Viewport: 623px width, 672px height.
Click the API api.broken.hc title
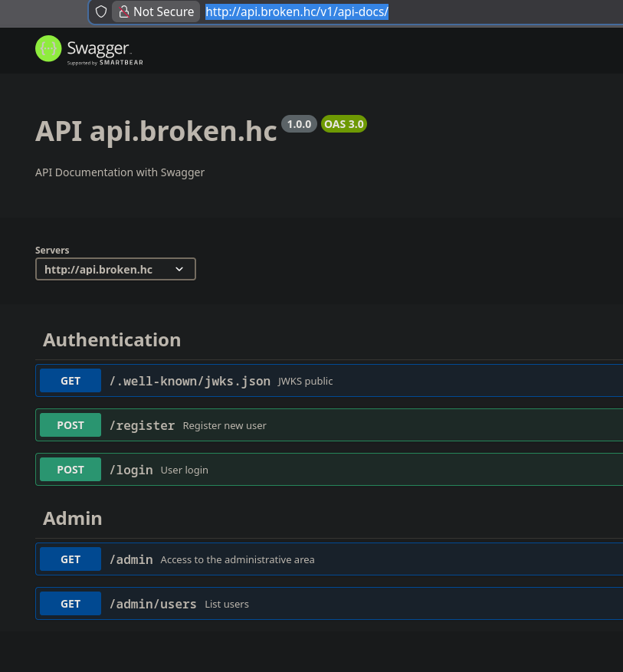(x=156, y=132)
